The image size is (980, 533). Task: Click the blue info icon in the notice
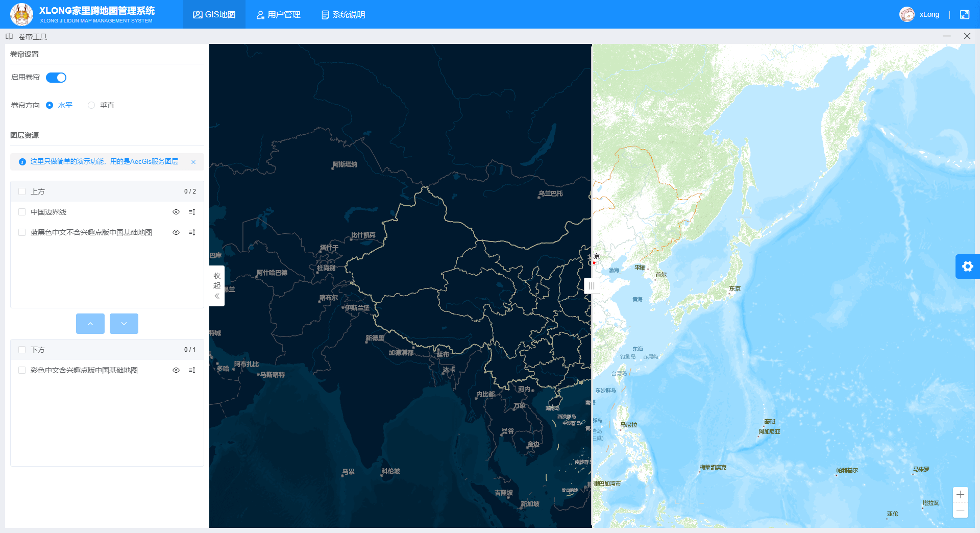click(x=22, y=162)
